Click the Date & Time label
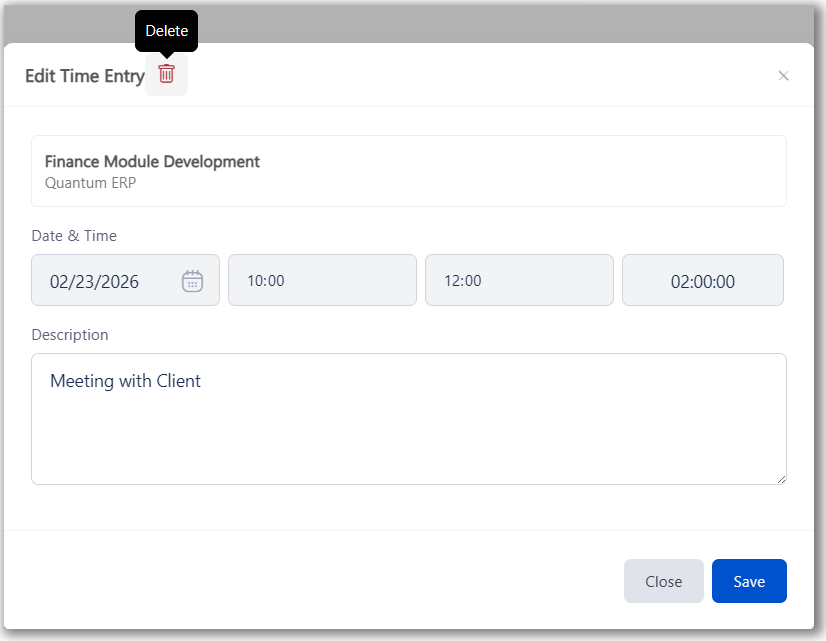This screenshot has width=826, height=641. 74,235
